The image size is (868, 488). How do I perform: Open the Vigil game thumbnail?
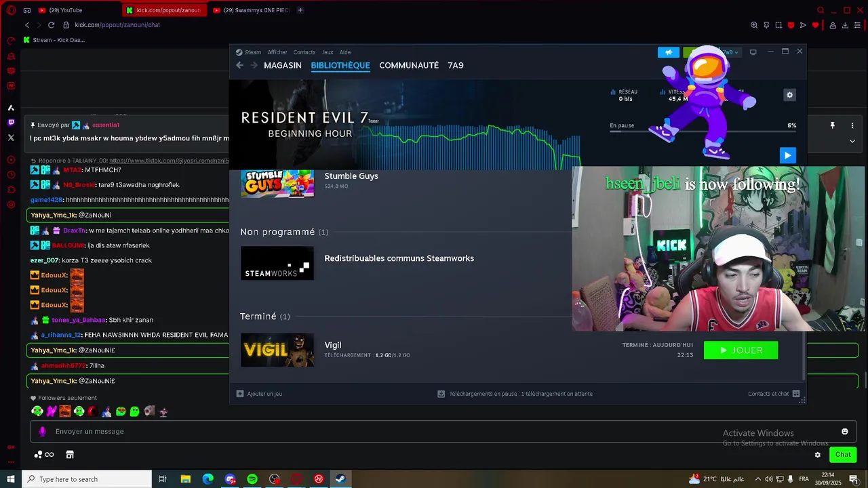click(277, 350)
